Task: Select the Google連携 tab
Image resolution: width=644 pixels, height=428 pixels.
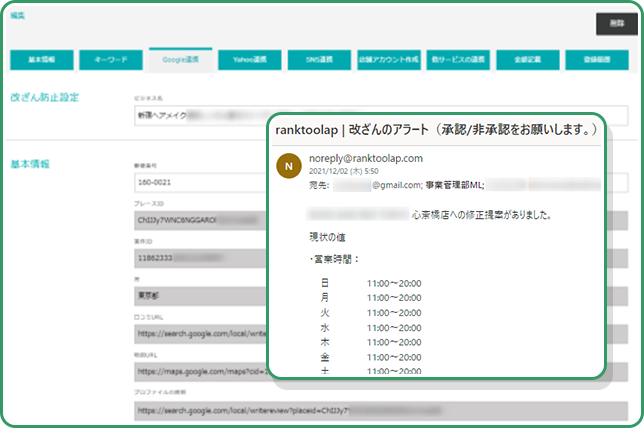Action: (x=181, y=60)
